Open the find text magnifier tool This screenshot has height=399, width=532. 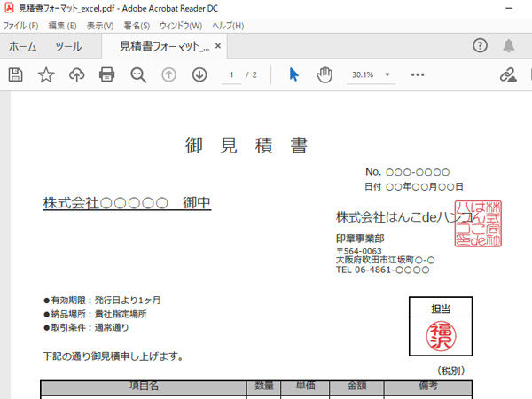coord(138,75)
